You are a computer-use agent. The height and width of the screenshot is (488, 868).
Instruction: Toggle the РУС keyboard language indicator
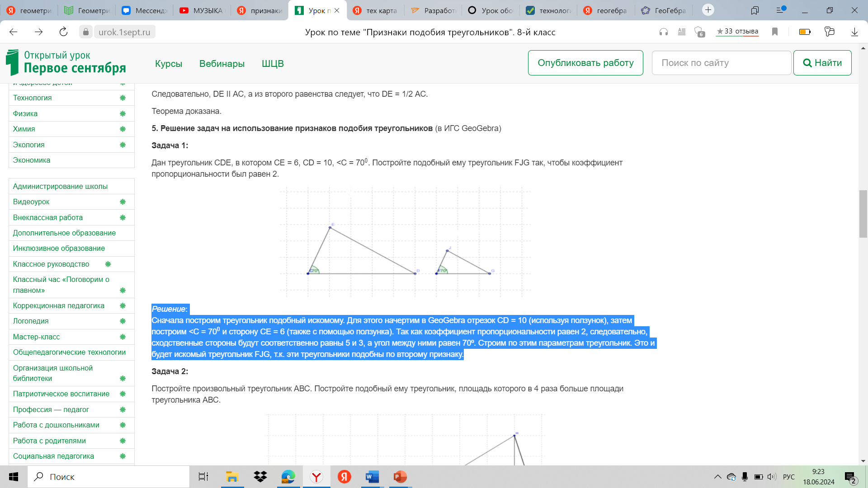coord(788,477)
